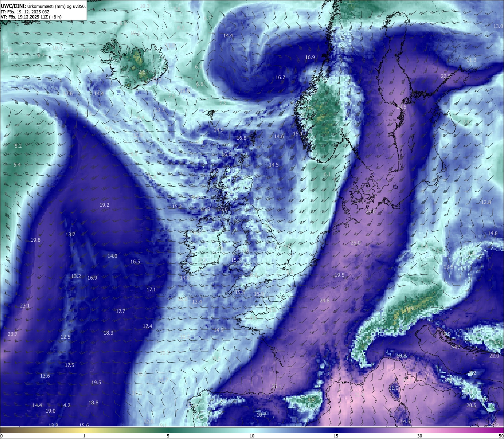The width and height of the screenshot is (504, 439).
Task: Click the 2.6 value over Iceland
Action: (x=142, y=72)
